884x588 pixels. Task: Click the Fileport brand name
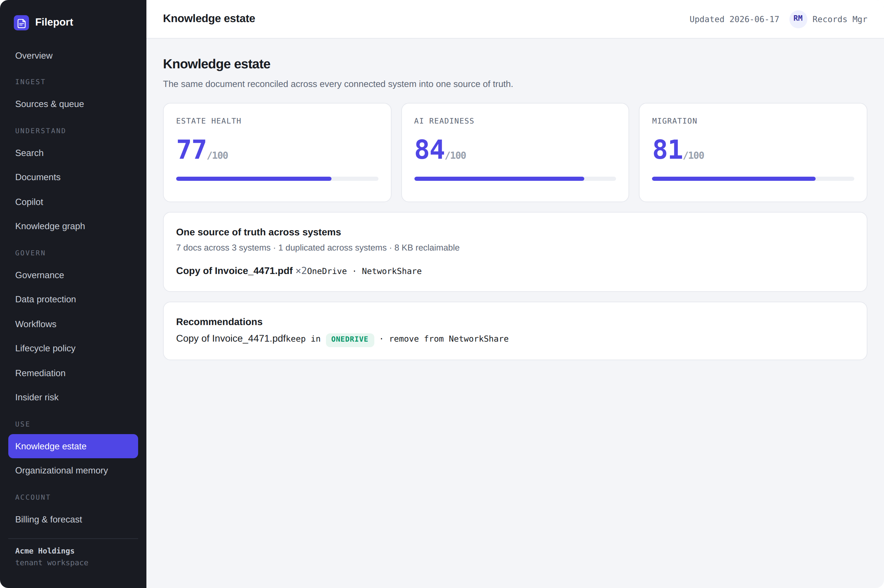click(54, 22)
